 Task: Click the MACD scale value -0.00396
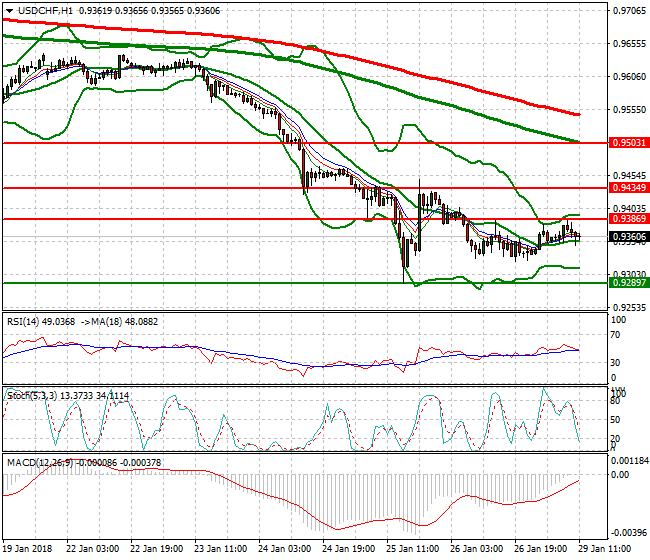click(x=629, y=533)
